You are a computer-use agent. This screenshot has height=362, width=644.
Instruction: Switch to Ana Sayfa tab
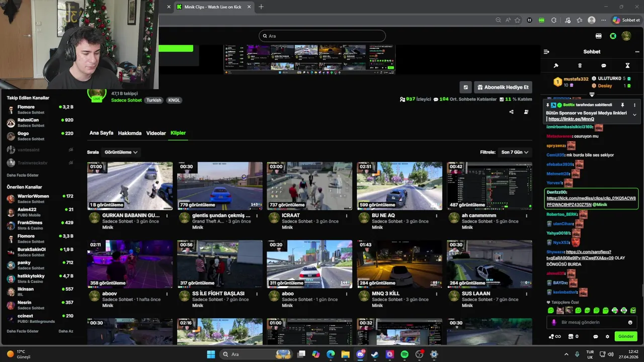[101, 133]
